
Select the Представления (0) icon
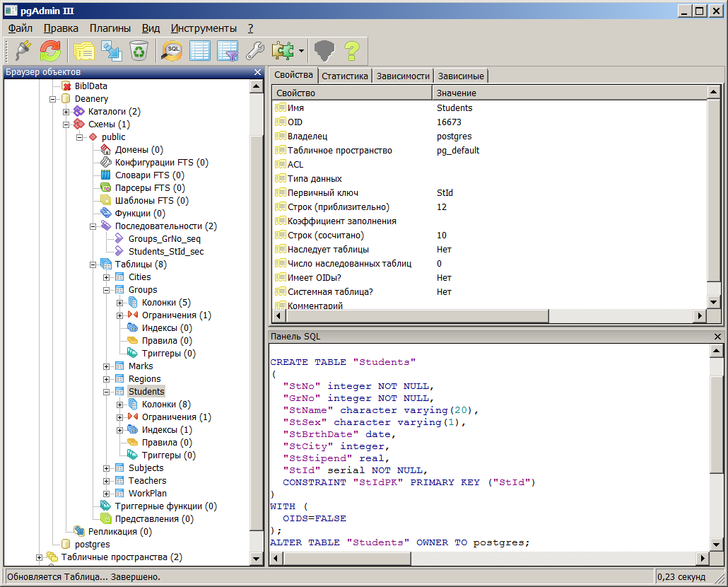pyautogui.click(x=106, y=518)
